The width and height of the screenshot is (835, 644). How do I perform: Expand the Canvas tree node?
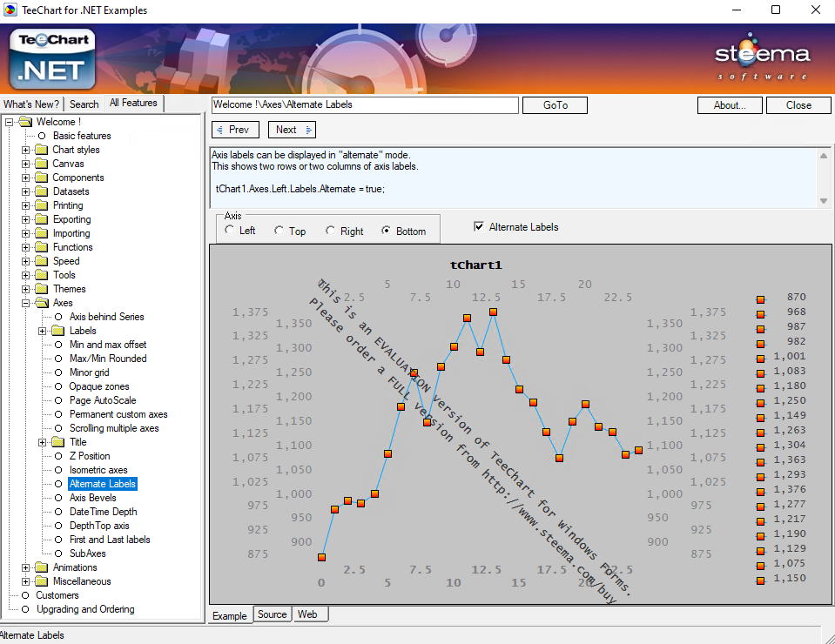25,164
